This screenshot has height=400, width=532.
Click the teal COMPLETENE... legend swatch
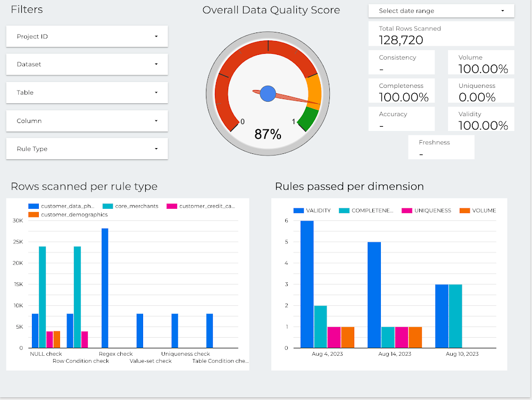click(x=344, y=210)
